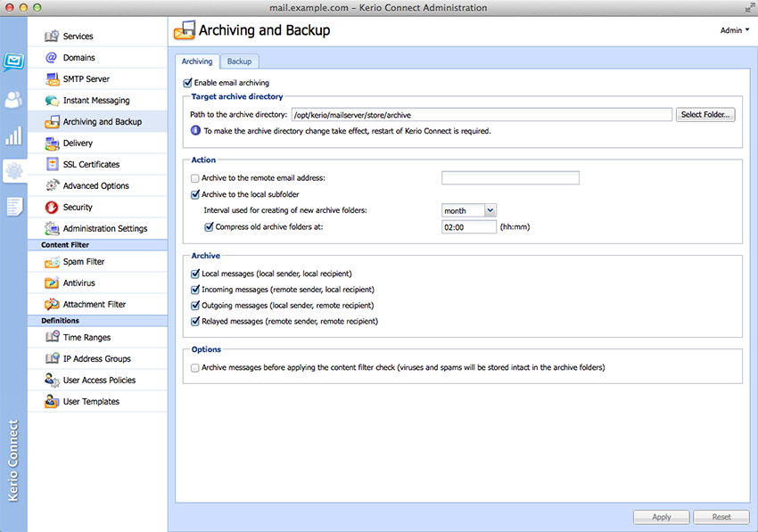The width and height of the screenshot is (758, 532).
Task: Click the Administration Settings icon
Action: pyautogui.click(x=52, y=228)
